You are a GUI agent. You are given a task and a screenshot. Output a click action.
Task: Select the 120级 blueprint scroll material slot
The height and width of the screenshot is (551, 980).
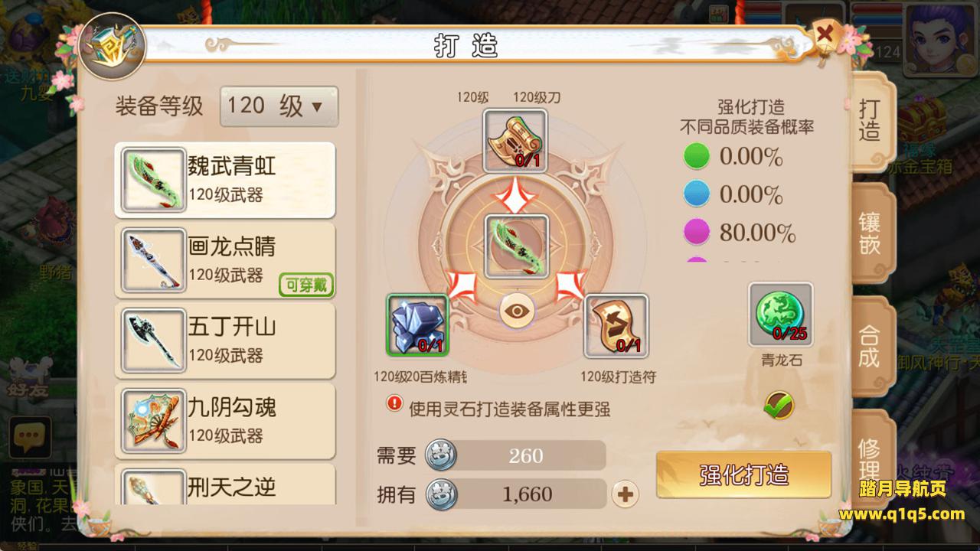click(515, 140)
